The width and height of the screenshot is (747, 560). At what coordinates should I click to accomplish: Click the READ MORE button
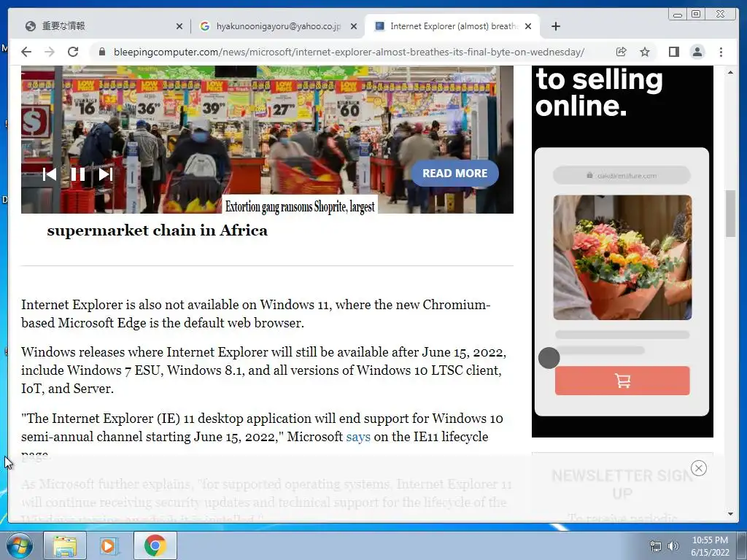coord(454,174)
